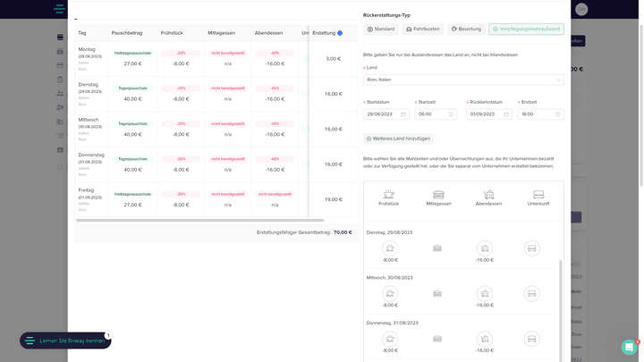Toggle breakfast for Dienstag 29/08/2023
The height and width of the screenshot is (362, 644).
(x=389, y=248)
